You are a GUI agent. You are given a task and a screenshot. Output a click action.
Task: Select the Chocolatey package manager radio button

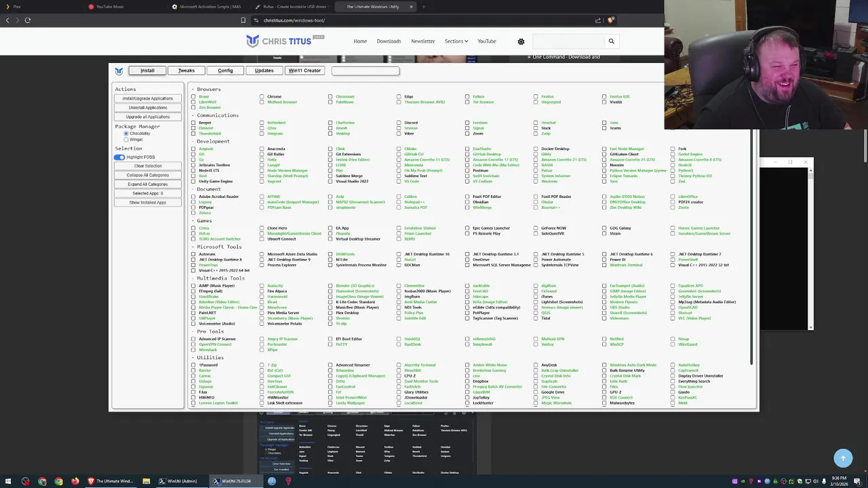[x=126, y=134]
